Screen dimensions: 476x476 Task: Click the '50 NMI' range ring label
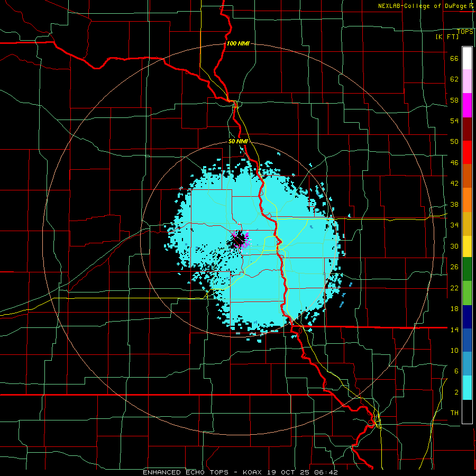(x=238, y=141)
